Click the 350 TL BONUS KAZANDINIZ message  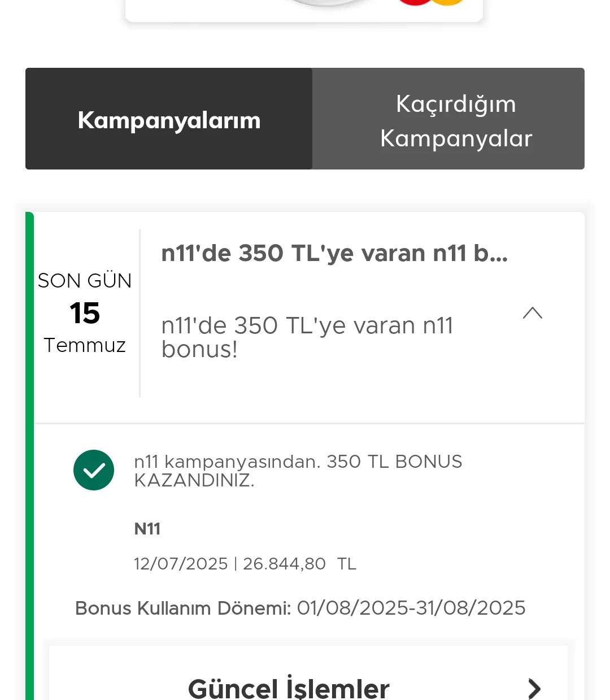click(298, 471)
